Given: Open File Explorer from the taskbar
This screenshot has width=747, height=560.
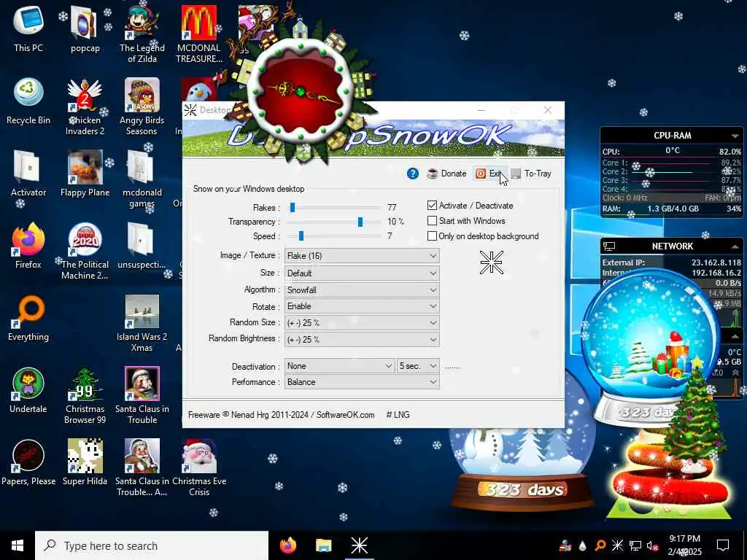Looking at the screenshot, I should coord(323,545).
